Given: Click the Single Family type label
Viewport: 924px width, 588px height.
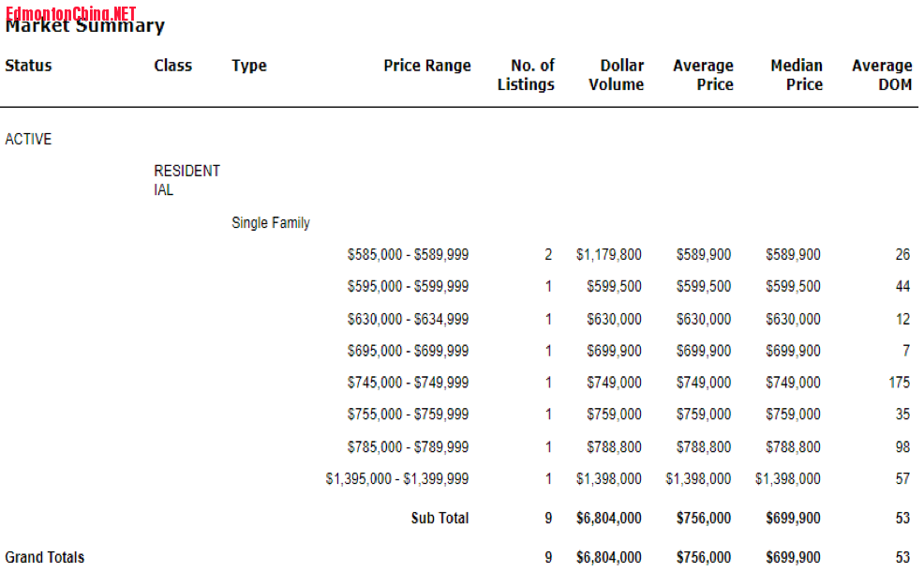Looking at the screenshot, I should click(x=271, y=223).
